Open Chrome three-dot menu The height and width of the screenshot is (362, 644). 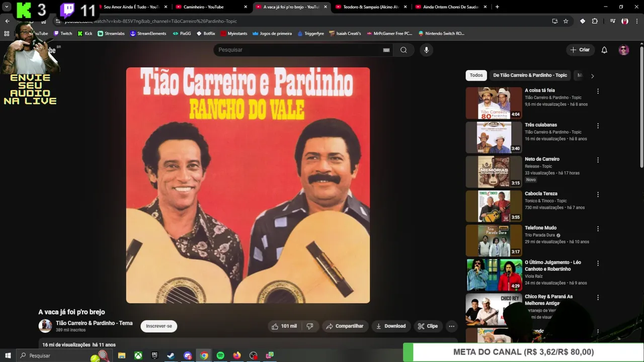tap(636, 21)
